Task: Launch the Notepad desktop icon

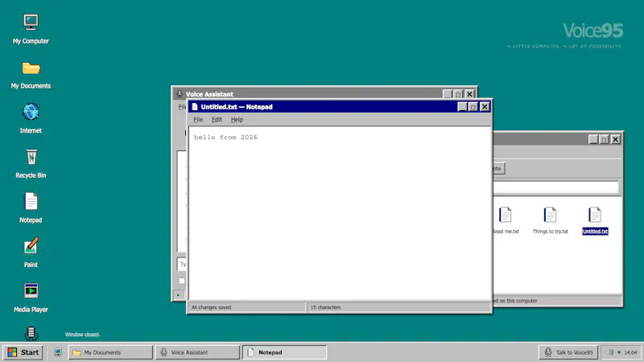Action: tap(31, 201)
